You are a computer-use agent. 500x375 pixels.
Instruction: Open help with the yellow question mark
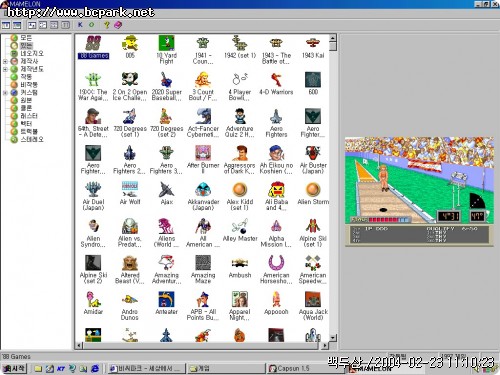[x=107, y=25]
